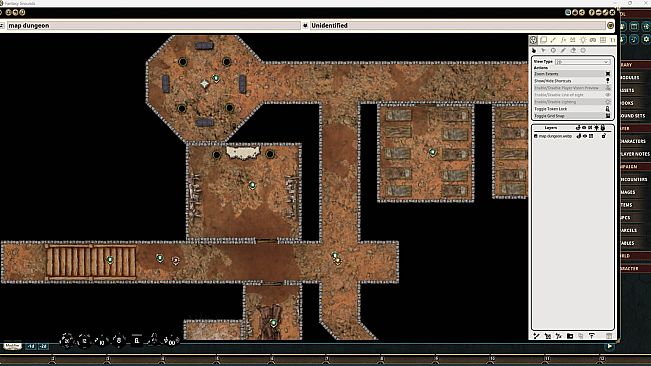Open Player Notes in the sidebar
This screenshot has height=366, width=651.
click(x=635, y=154)
